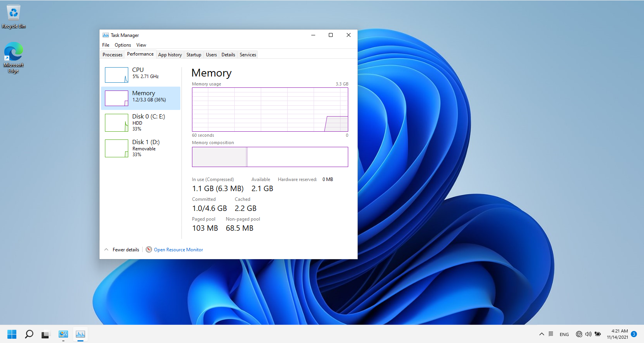Screen dimensions: 644x343
Task: Open Resource Monitor link
Action: click(x=178, y=250)
